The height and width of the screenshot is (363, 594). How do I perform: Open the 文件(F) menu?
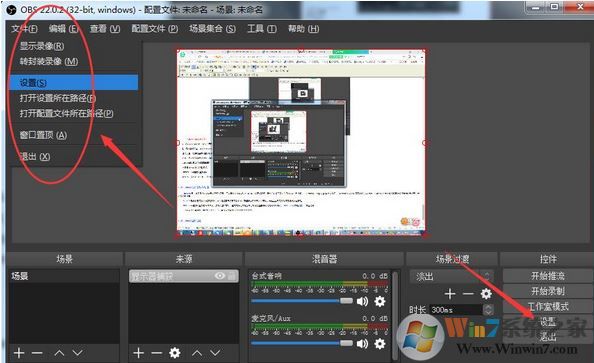click(x=24, y=29)
